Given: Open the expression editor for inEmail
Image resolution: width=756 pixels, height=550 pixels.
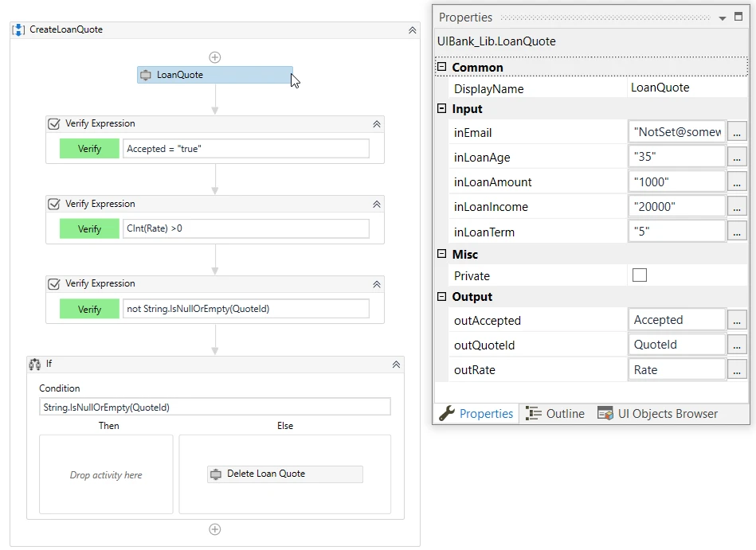Looking at the screenshot, I should pos(737,132).
